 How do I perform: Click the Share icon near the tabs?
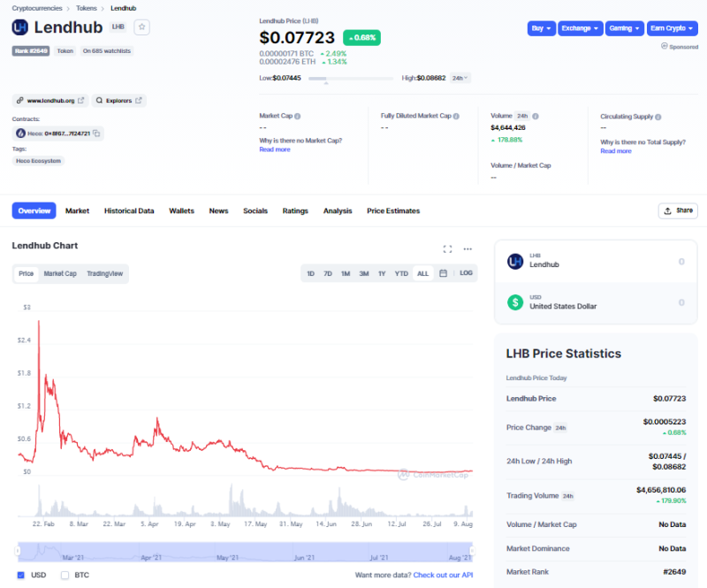pos(678,210)
